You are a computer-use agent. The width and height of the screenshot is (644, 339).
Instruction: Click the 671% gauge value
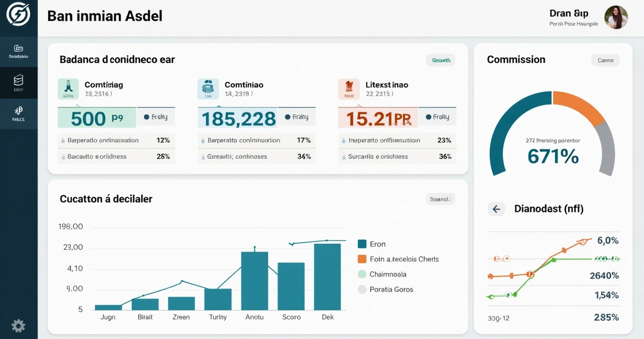tap(553, 156)
